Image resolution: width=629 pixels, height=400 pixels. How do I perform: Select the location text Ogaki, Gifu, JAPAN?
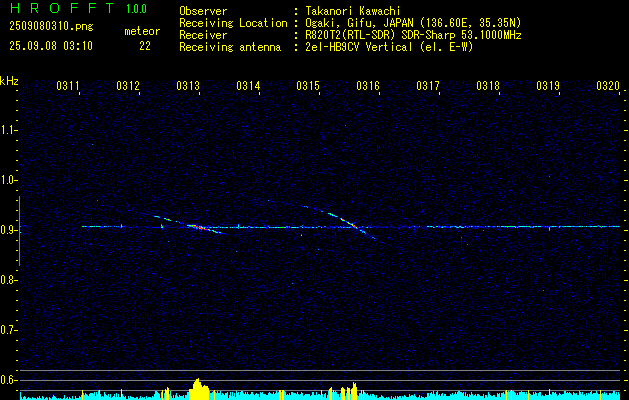pyautogui.click(x=359, y=23)
